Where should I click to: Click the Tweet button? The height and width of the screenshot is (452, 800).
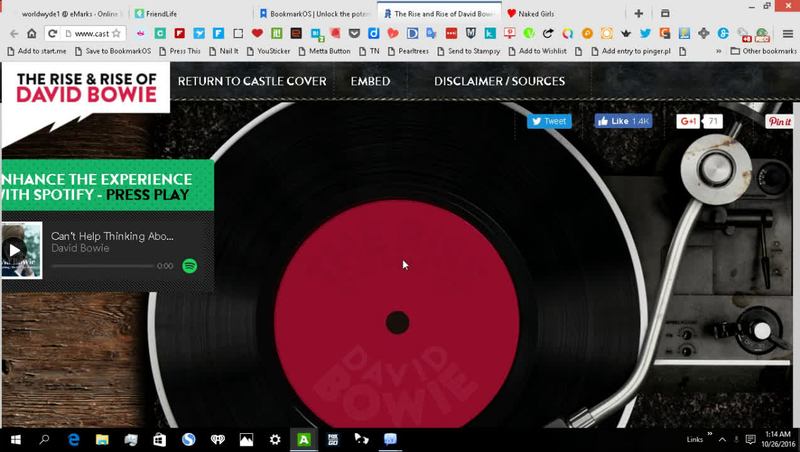[548, 121]
